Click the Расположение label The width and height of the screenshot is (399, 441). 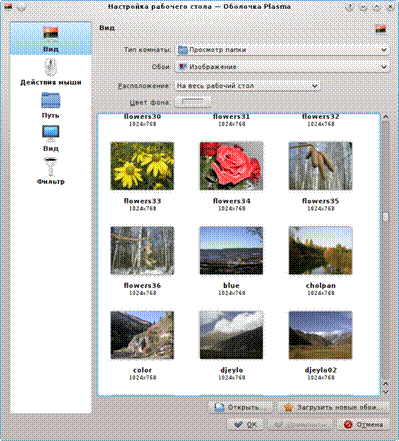pyautogui.click(x=144, y=86)
